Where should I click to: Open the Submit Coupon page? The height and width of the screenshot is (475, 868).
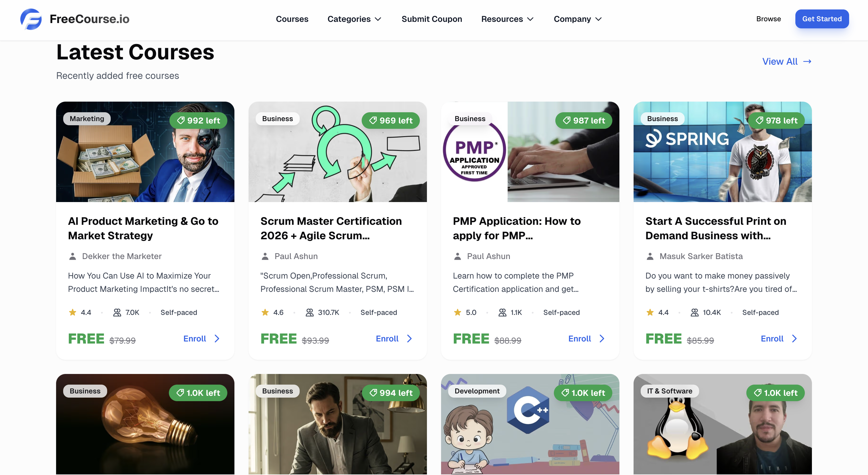click(432, 19)
